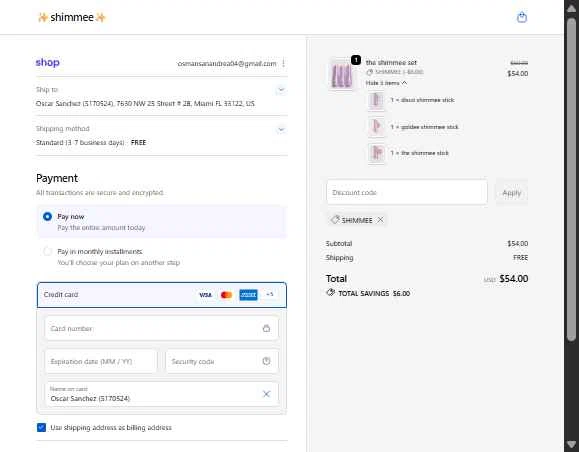Image resolution: width=579 pixels, height=452 pixels.
Task: Click the page scroll up arrow
Action: (571, 8)
